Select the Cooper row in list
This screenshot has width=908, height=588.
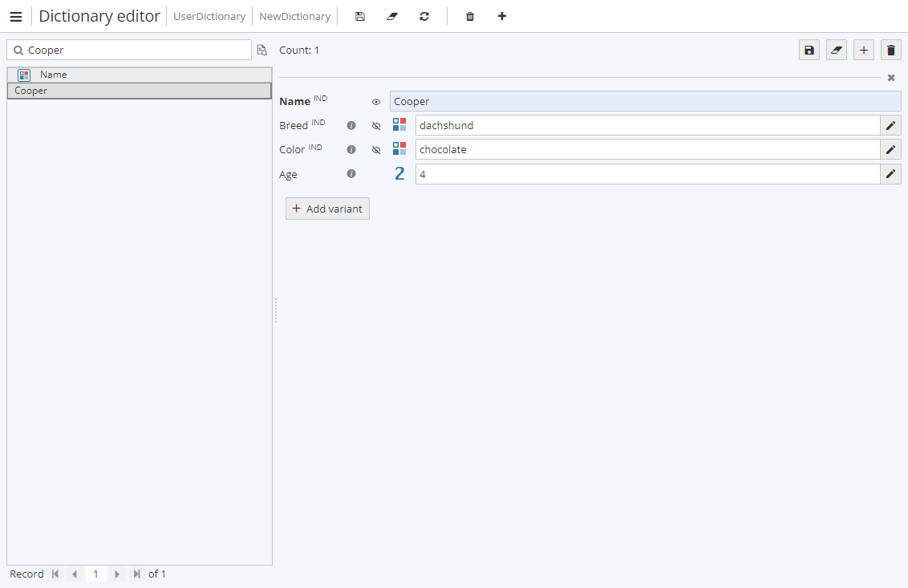[x=139, y=91]
